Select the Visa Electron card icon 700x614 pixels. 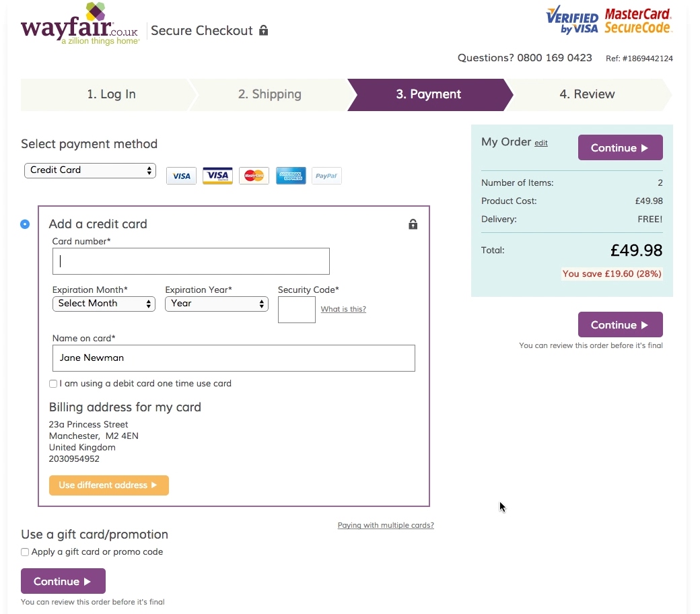click(x=217, y=175)
